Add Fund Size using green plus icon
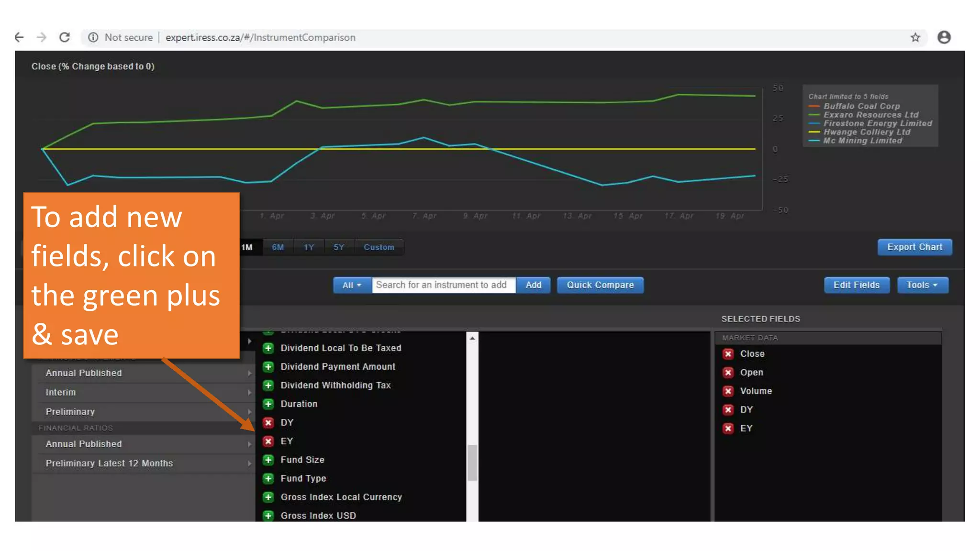The height and width of the screenshot is (551, 980). tap(268, 460)
